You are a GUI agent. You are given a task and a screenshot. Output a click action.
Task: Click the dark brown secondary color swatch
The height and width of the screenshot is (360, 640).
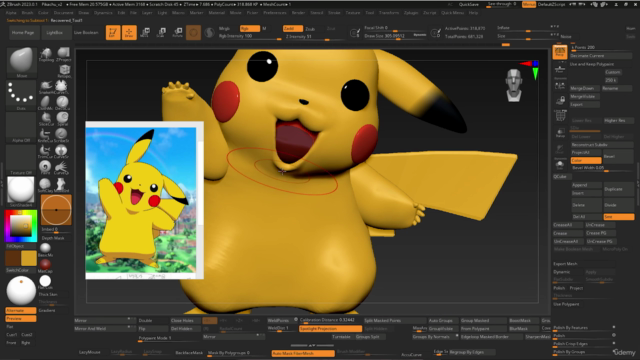coord(12,258)
